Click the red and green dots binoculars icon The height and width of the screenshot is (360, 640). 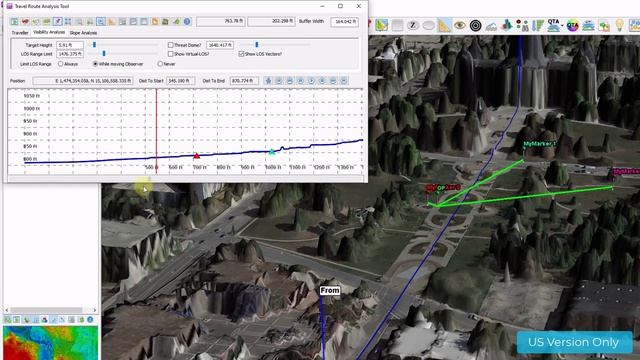[522, 26]
